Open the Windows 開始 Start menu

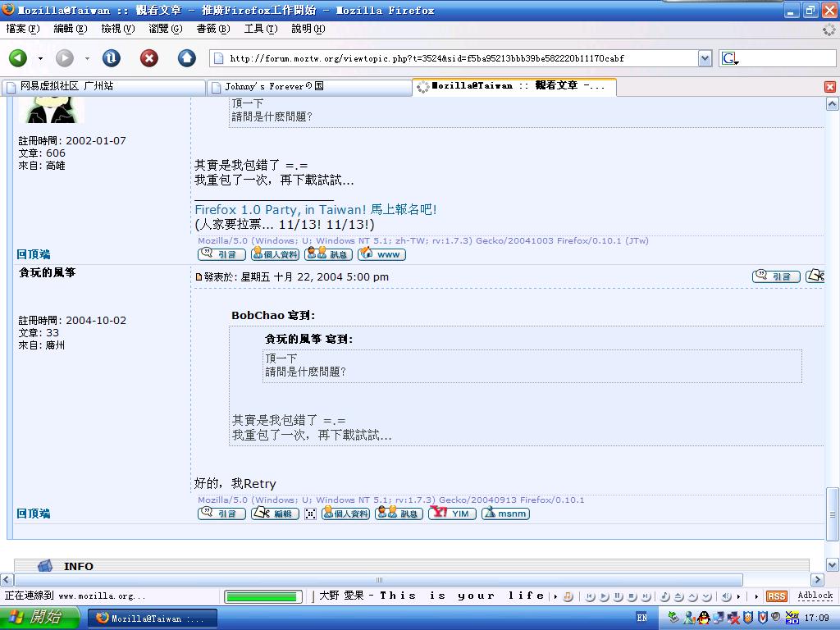40,618
